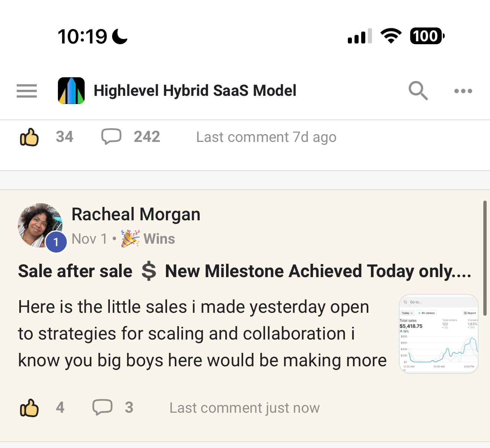Open the sales dashboard thumbnail image
This screenshot has width=490, height=448.
tap(438, 334)
